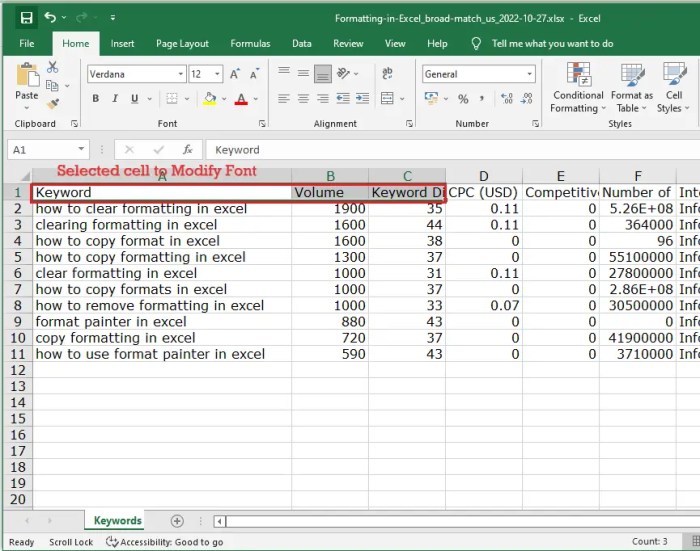700x551 pixels.
Task: Apply accounting number format
Action: 431,98
